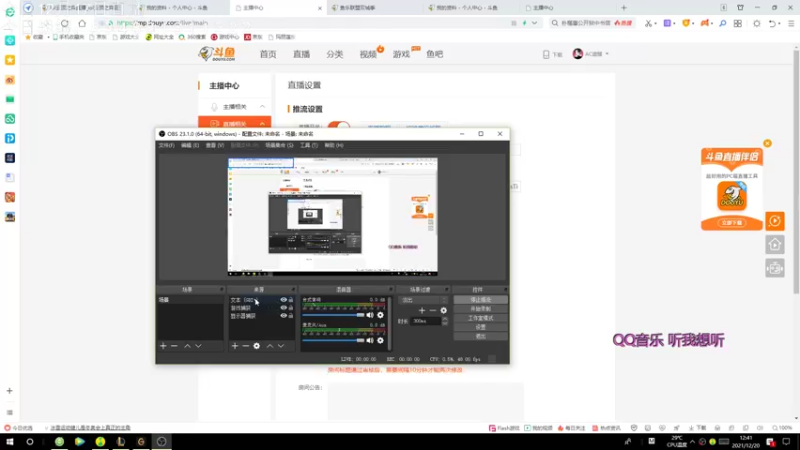Screen dimensions: 800x450
Task: Click robot icon on right floating bar
Action: 775,268
